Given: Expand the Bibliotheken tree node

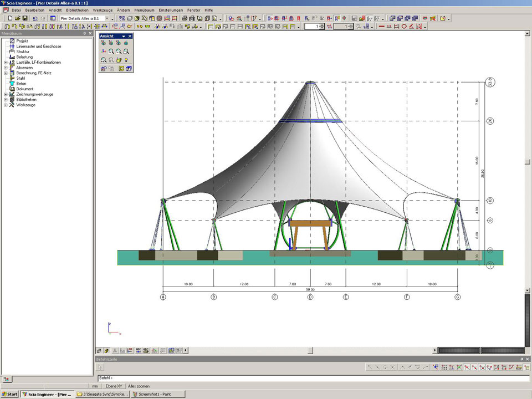Looking at the screenshot, I should point(6,100).
